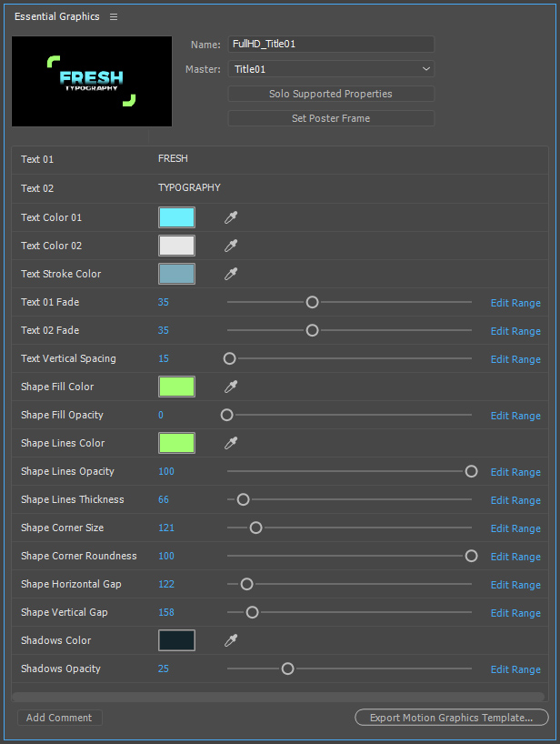560x744 pixels.
Task: Click Edit Range for Shape Corner Size
Action: tap(515, 528)
